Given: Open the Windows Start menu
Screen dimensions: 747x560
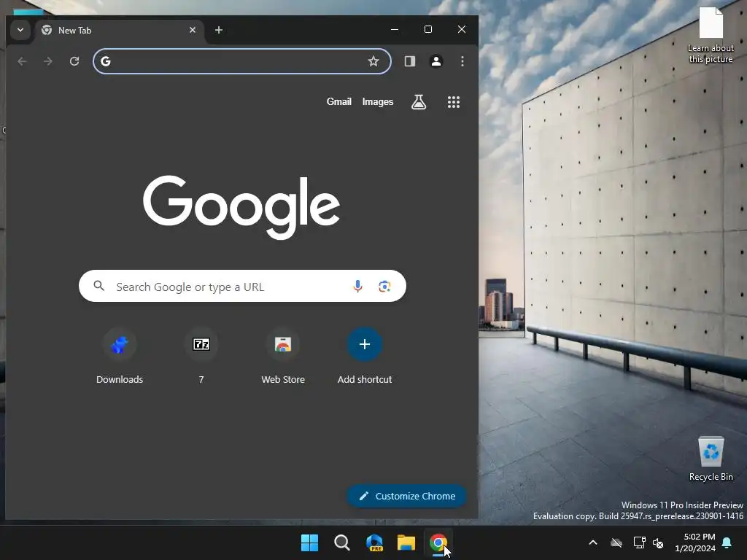Looking at the screenshot, I should click(309, 542).
